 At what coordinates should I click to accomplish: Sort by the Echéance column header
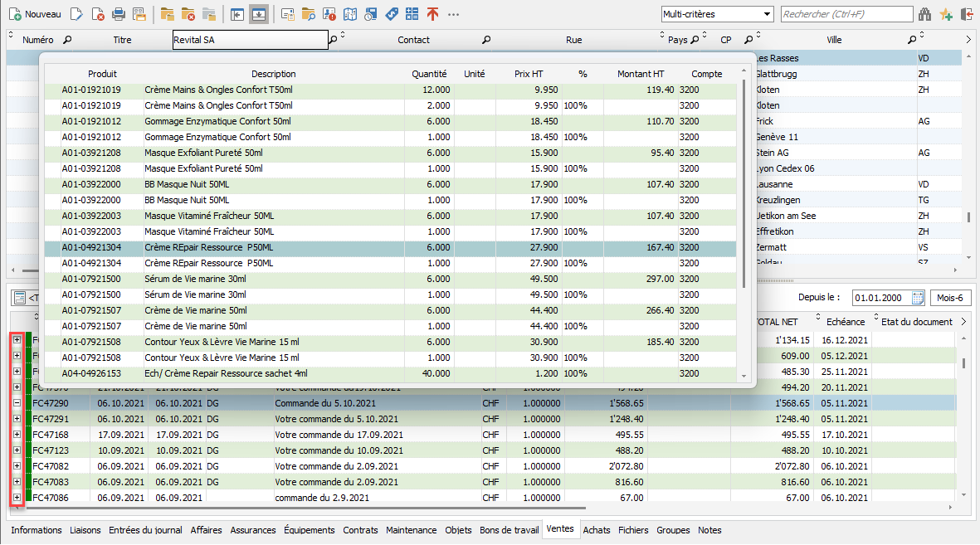click(846, 321)
